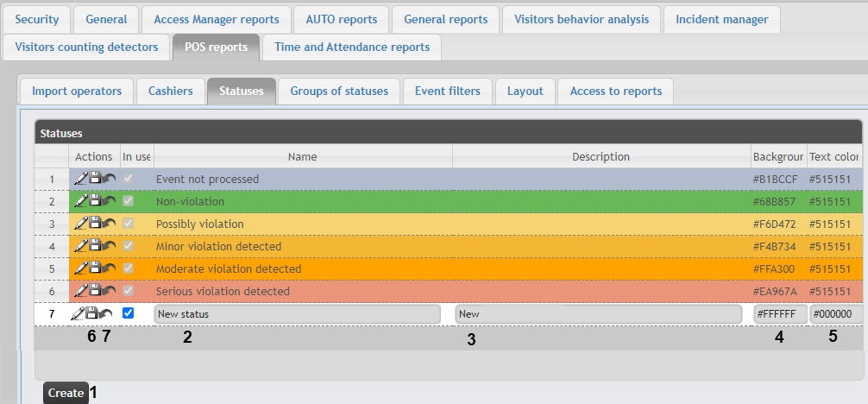868x404 pixels.
Task: Uncheck In use for the New status row
Action: [x=129, y=313]
